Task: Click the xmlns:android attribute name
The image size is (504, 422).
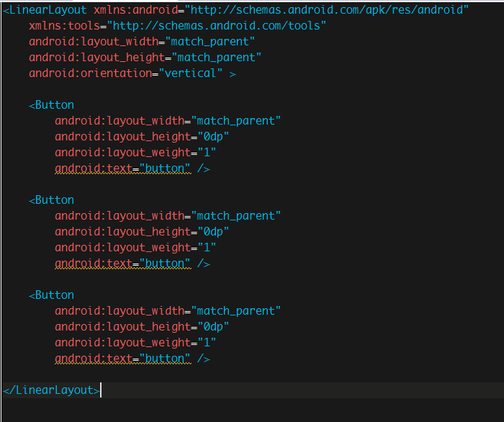Action: (x=135, y=10)
